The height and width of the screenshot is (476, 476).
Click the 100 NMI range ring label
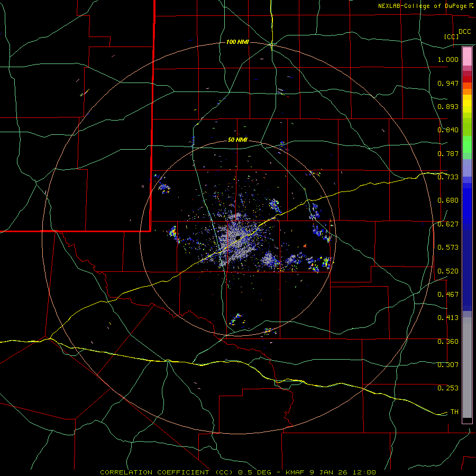[x=237, y=42]
